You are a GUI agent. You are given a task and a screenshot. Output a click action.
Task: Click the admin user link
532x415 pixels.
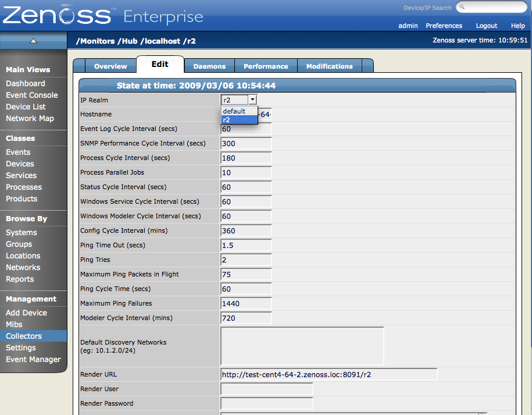coord(408,26)
